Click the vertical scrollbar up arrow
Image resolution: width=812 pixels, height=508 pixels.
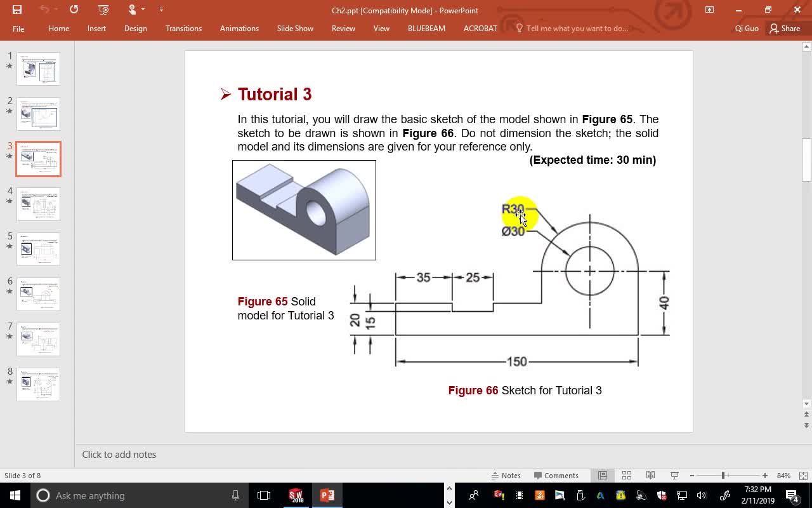[806, 46]
